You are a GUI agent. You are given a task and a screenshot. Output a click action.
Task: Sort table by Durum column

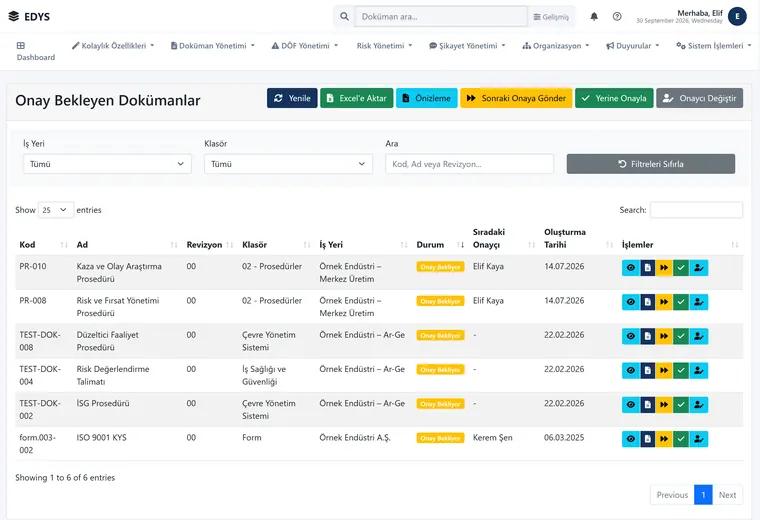point(440,245)
